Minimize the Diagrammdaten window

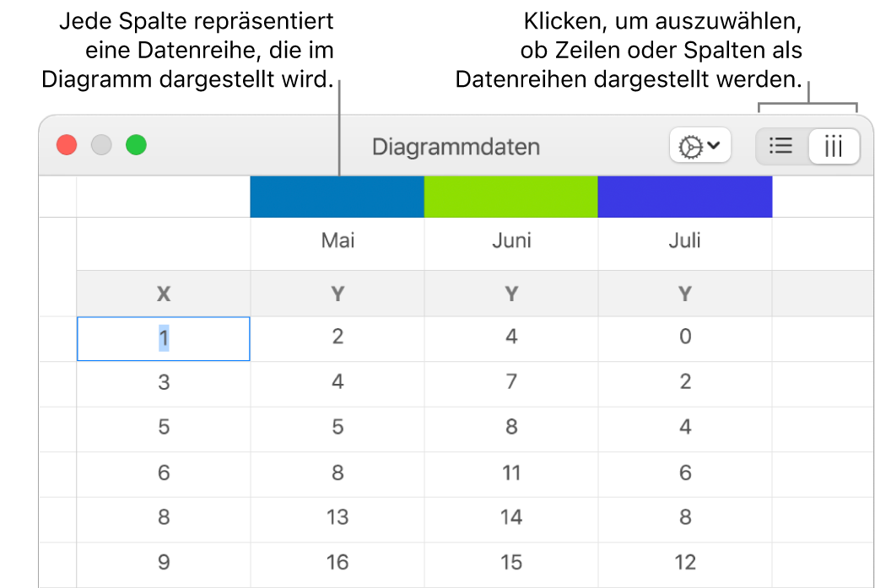coord(101,145)
